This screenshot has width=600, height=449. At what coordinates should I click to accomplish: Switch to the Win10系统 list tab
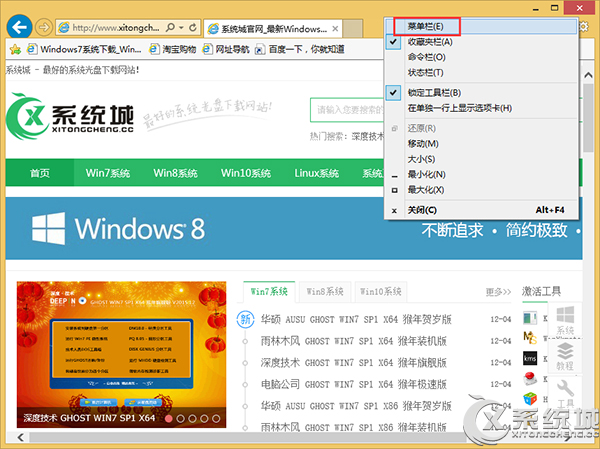(381, 292)
